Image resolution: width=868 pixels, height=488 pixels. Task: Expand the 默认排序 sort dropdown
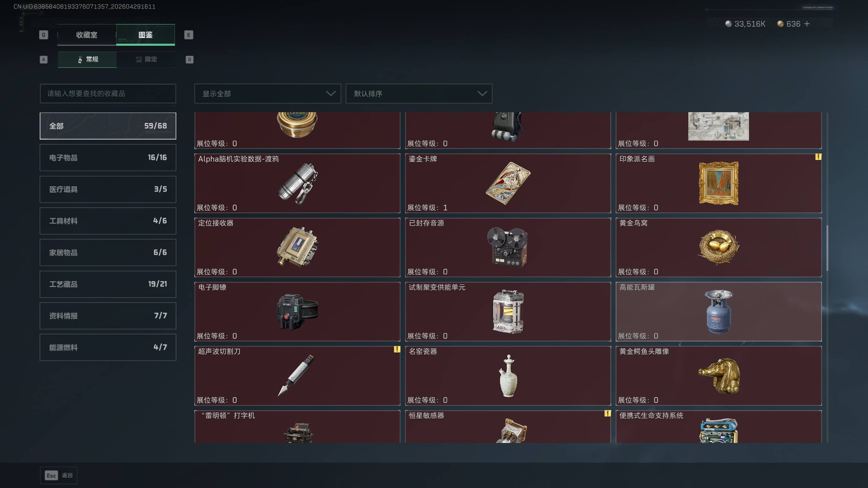click(419, 94)
